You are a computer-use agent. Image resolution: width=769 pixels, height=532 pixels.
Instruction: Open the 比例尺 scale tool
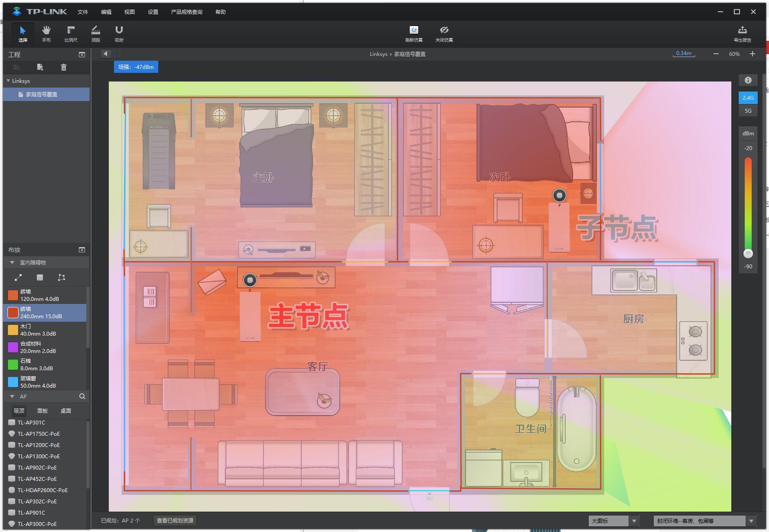(71, 34)
